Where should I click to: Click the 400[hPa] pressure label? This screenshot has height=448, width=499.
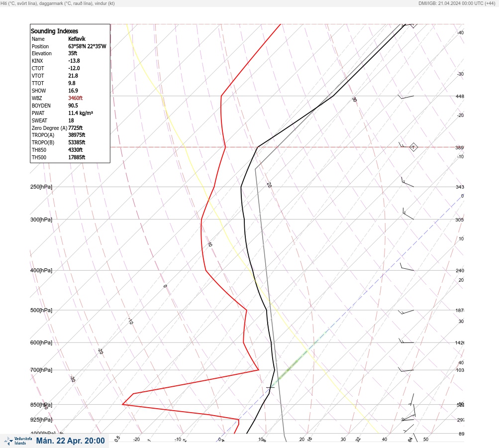tap(41, 270)
